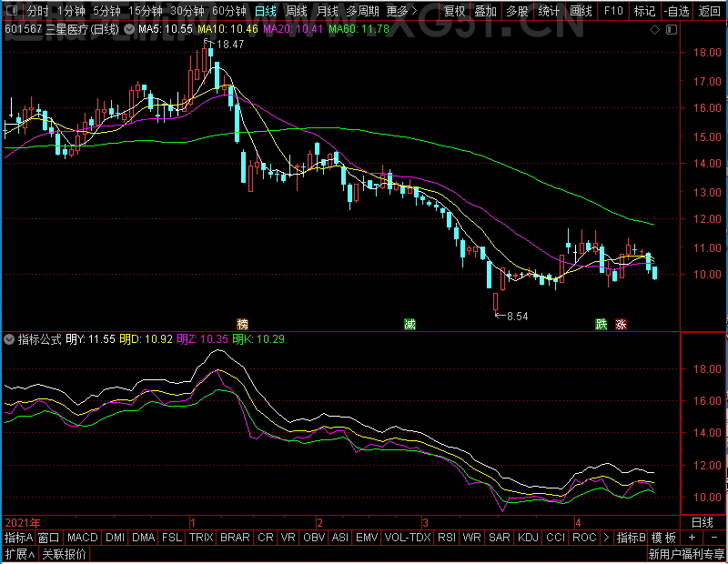Viewport: 728px width, 564px height.
Task: Select the 日线 daily period
Action: (266, 11)
